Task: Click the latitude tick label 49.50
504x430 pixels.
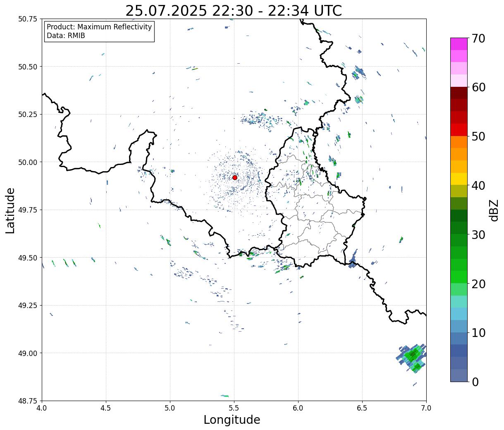Action: click(x=27, y=258)
